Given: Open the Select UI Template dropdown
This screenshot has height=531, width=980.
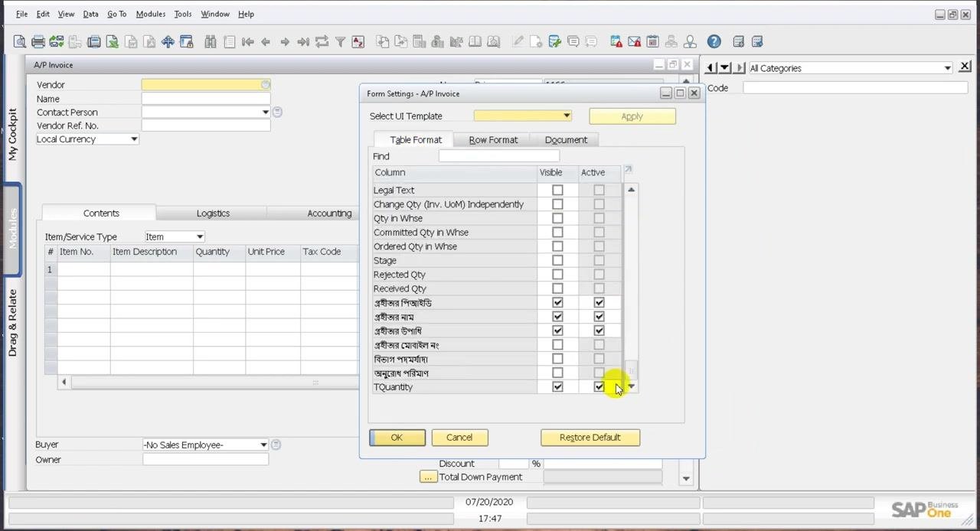Looking at the screenshot, I should pyautogui.click(x=567, y=116).
